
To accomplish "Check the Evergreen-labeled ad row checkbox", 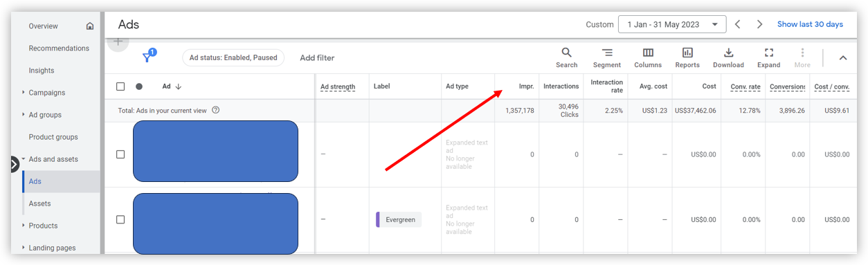I will pyautogui.click(x=120, y=219).
